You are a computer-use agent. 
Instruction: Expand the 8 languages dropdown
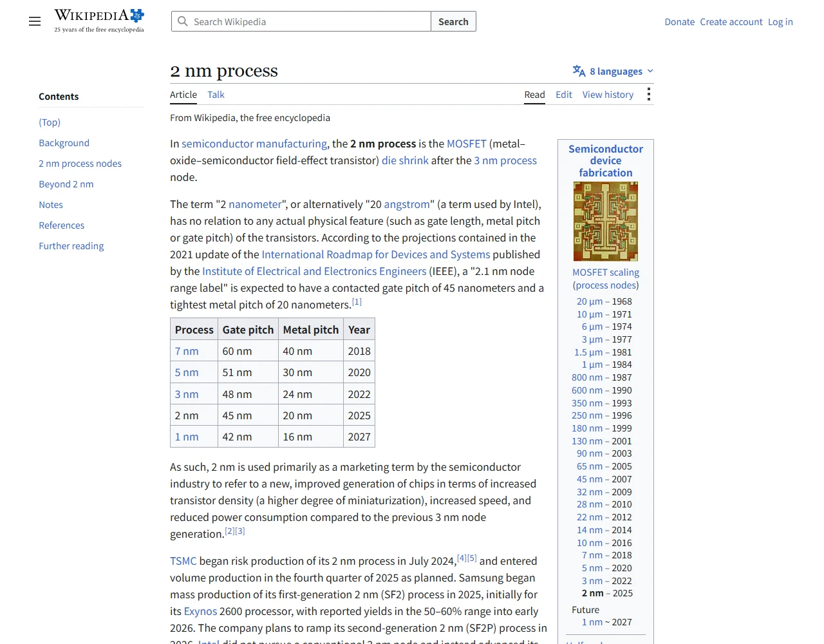tap(613, 71)
